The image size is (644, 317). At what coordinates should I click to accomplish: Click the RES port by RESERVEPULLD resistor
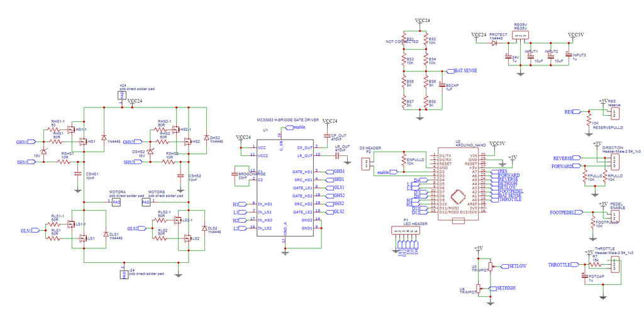pos(572,112)
